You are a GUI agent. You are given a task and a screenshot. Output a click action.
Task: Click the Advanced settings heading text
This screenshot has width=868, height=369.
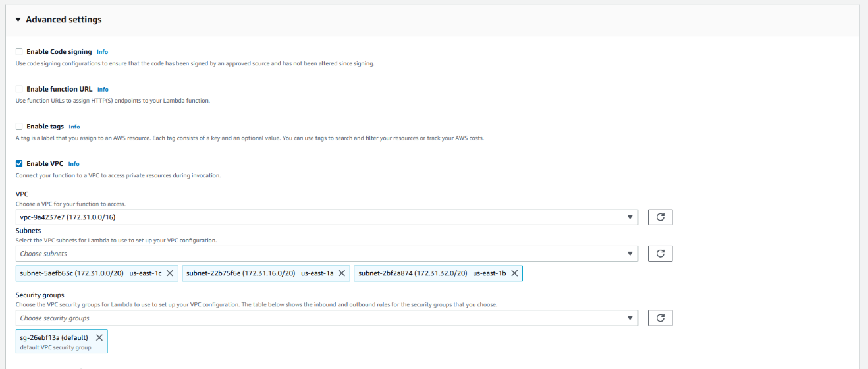coord(63,20)
